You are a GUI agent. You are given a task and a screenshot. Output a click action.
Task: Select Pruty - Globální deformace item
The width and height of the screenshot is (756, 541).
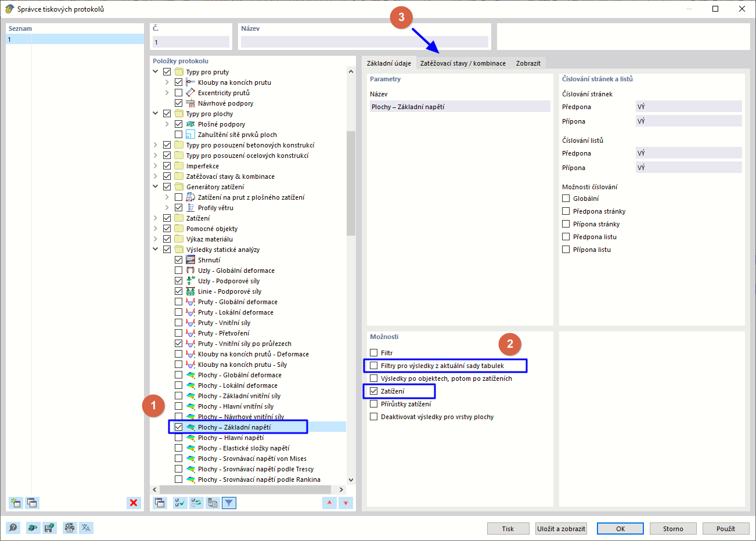pos(237,302)
